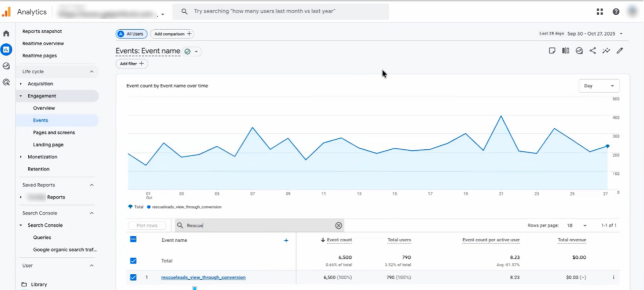
Task: Open the rescueleads_view_through_conversion event link
Action: pos(203,277)
